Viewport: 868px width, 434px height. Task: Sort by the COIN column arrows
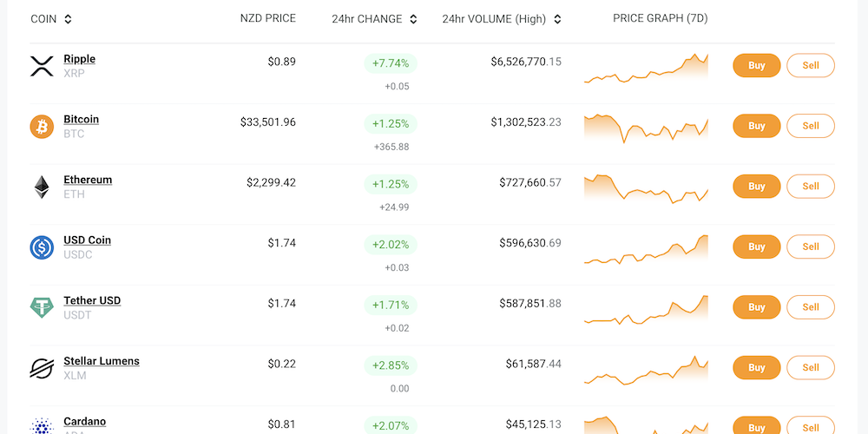point(69,19)
